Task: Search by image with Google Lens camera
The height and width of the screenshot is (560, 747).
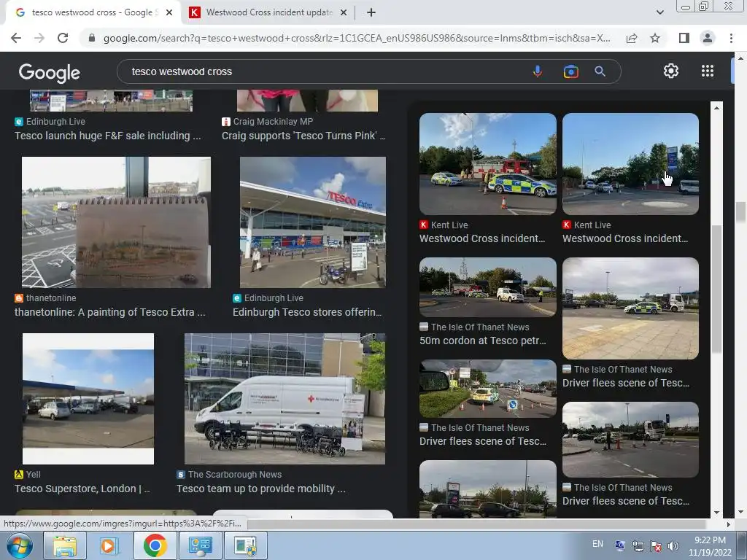Action: point(570,71)
